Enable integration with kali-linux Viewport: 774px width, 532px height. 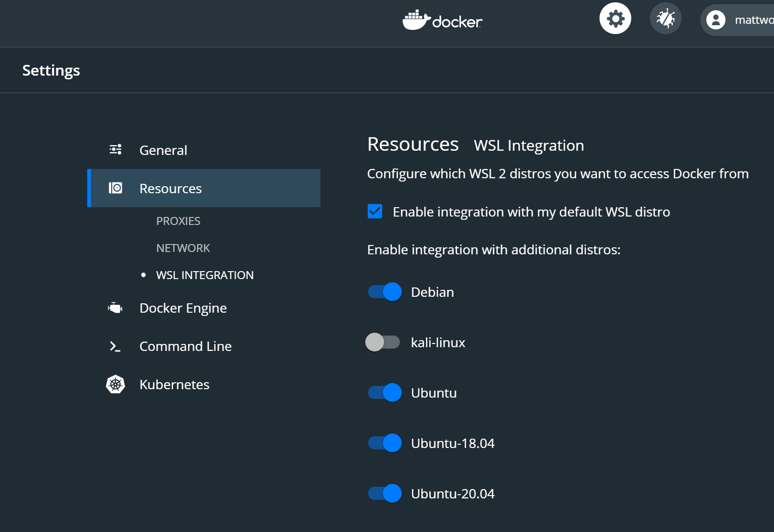coord(384,342)
